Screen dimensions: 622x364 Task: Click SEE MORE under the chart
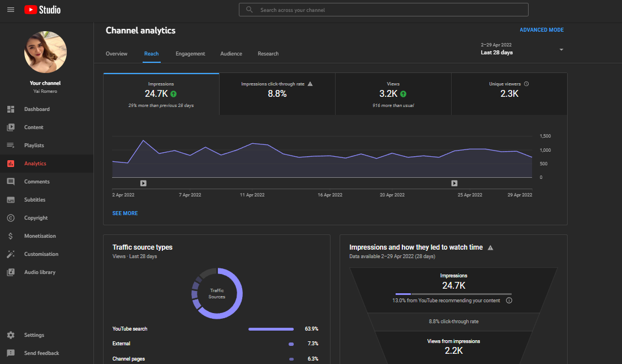tap(125, 213)
